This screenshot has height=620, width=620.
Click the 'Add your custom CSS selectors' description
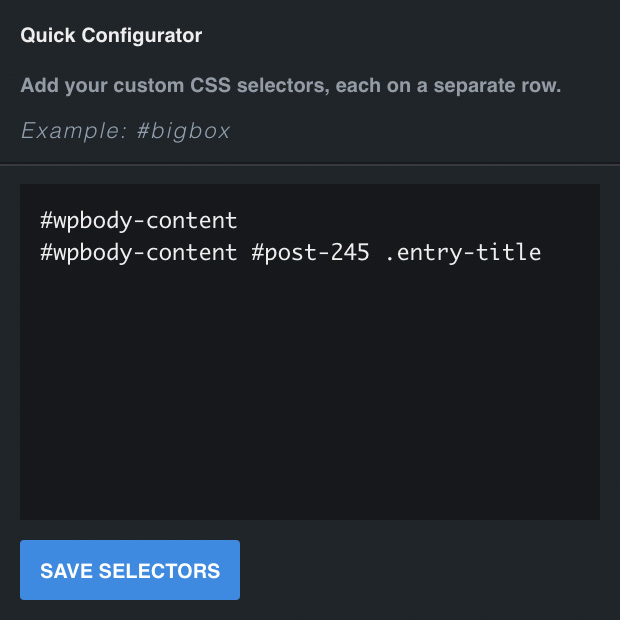tap(291, 85)
